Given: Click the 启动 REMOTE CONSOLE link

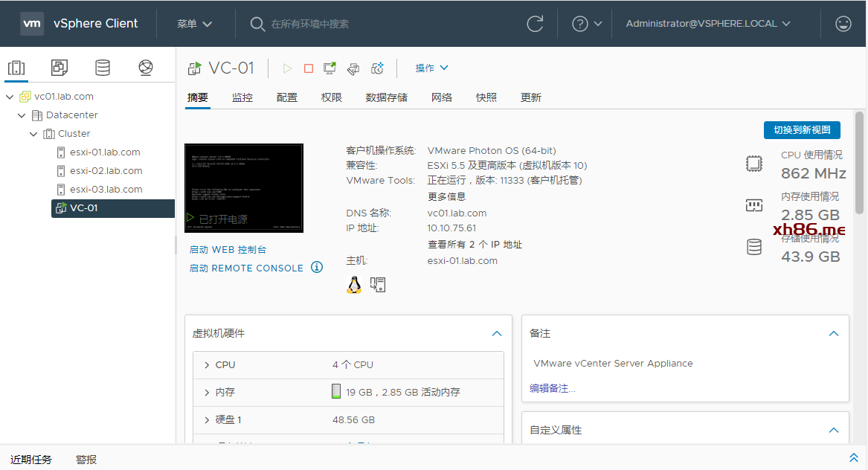Looking at the screenshot, I should pos(246,268).
